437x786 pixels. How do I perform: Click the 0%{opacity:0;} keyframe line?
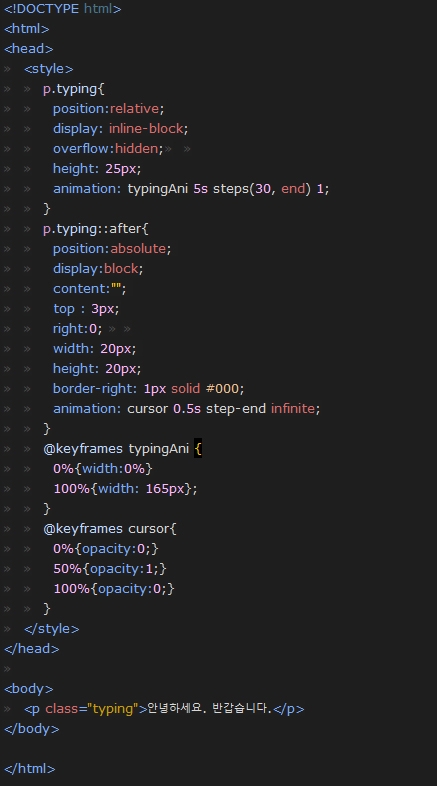[106, 549]
